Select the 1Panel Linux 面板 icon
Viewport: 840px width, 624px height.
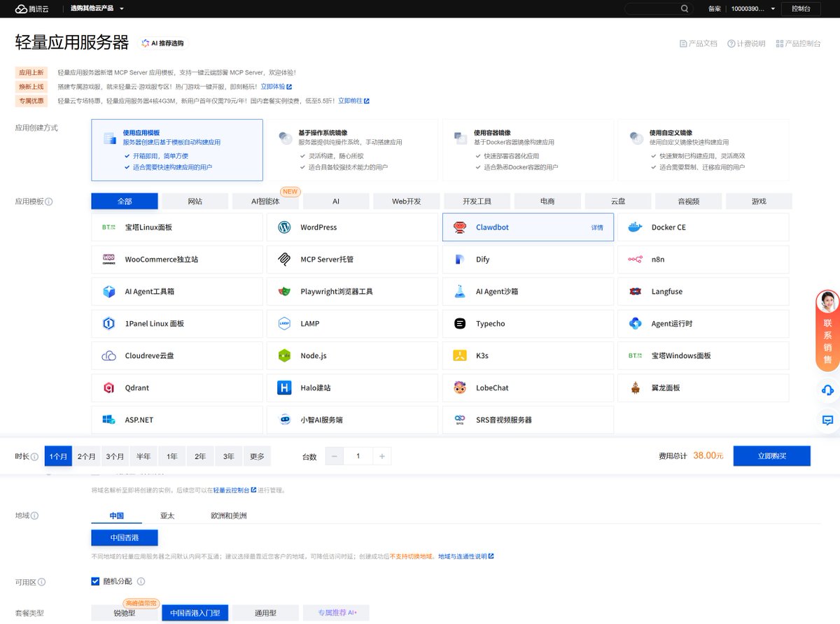coord(108,324)
